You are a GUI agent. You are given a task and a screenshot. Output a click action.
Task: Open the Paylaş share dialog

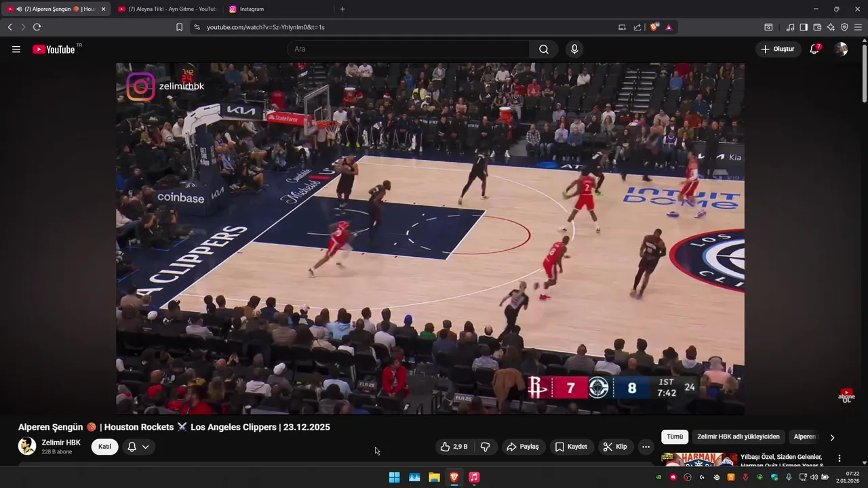(x=523, y=447)
